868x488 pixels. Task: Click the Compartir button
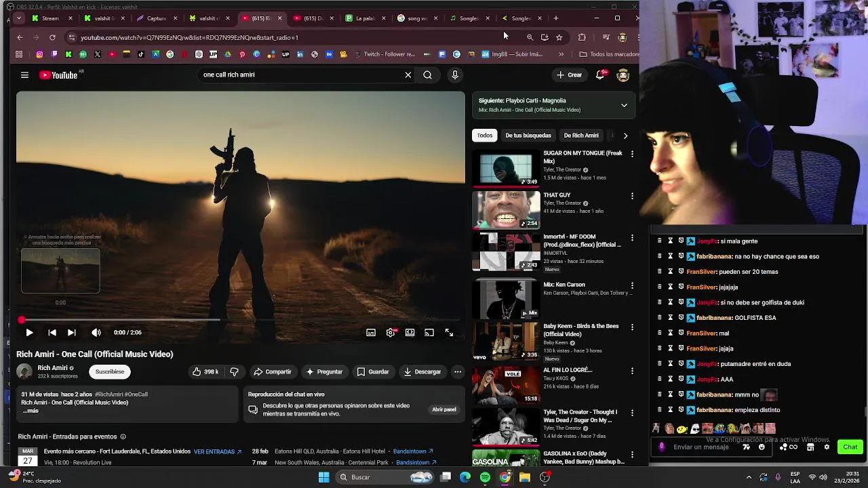[272, 372]
